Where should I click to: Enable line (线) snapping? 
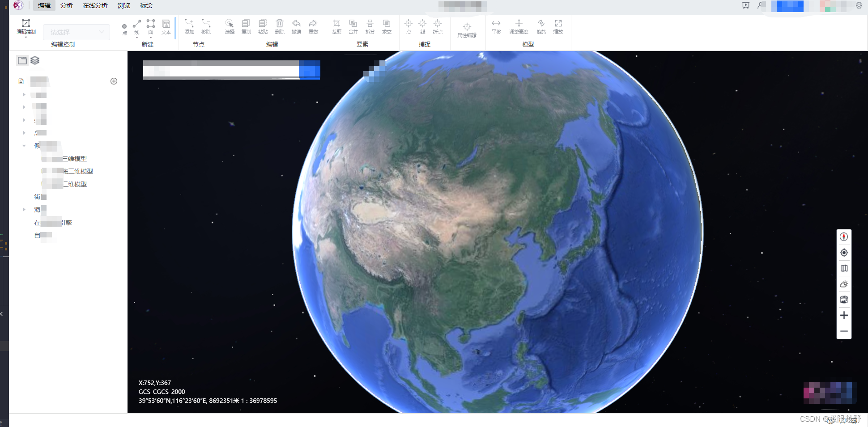pos(422,26)
